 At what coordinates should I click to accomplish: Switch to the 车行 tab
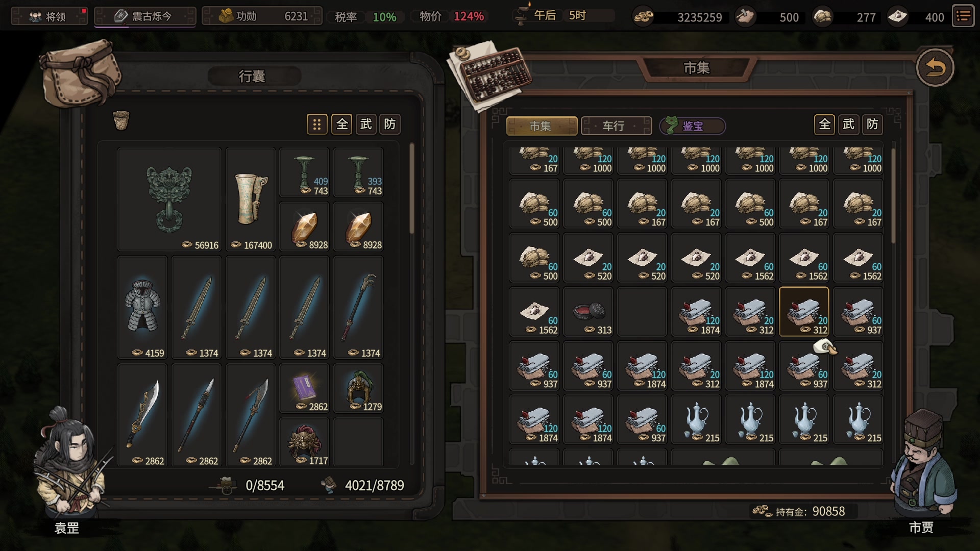click(x=617, y=126)
